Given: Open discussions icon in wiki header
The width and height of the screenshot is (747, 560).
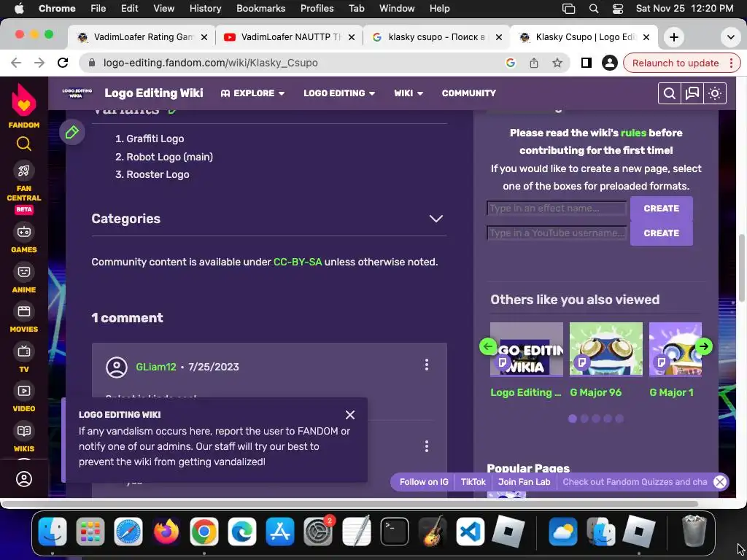Looking at the screenshot, I should pos(692,93).
